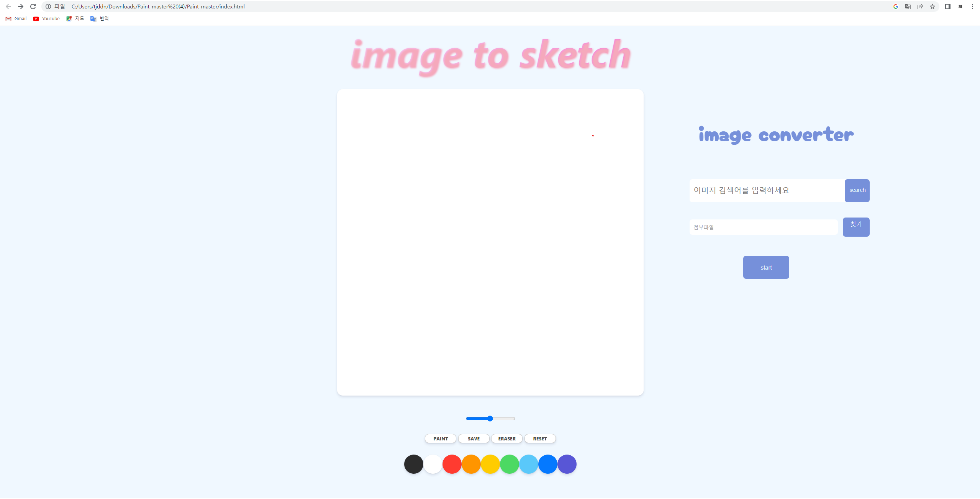This screenshot has width=980, height=499.
Task: Click the image search text field
Action: [766, 190]
